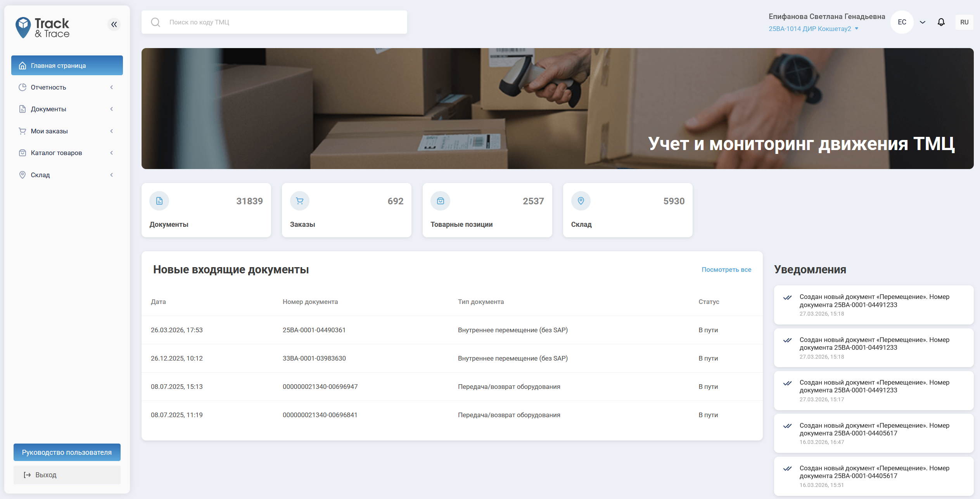
Task: Mark the first 04491233 notification as read
Action: [787, 298]
